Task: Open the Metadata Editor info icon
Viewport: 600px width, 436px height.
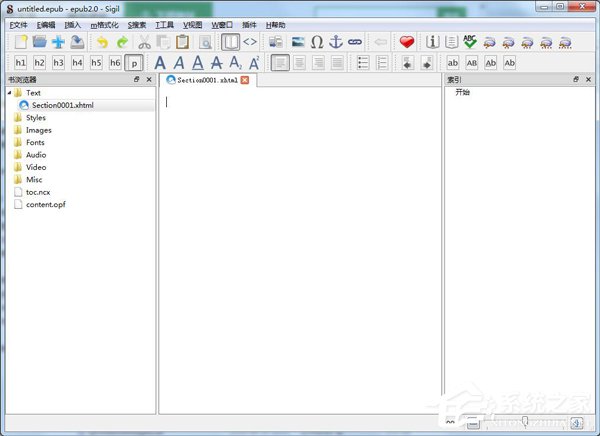Action: [433, 42]
